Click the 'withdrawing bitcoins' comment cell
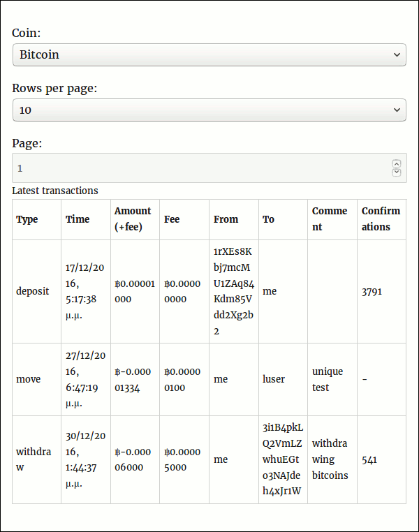The width and height of the screenshot is (419, 532). 330,459
